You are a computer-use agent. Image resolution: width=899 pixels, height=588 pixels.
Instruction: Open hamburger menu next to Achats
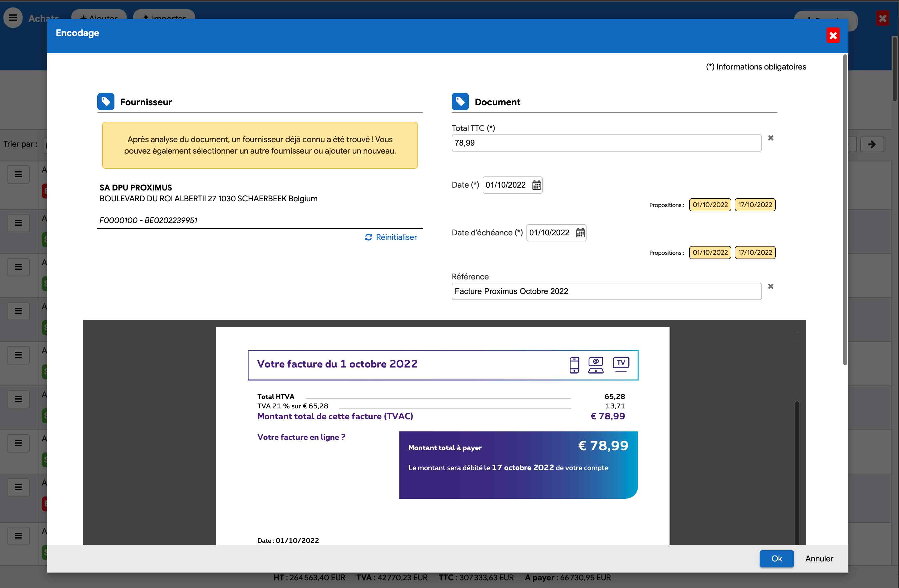(x=13, y=17)
